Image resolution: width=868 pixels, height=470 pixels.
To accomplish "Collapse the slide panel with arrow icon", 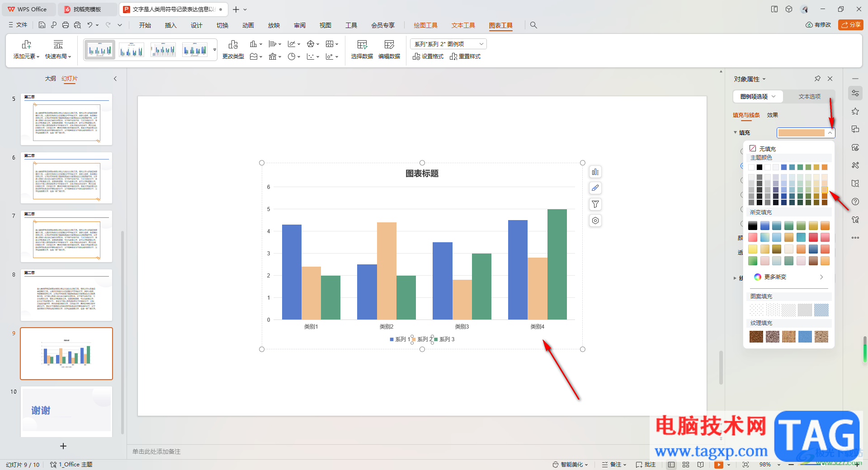I will pos(115,79).
